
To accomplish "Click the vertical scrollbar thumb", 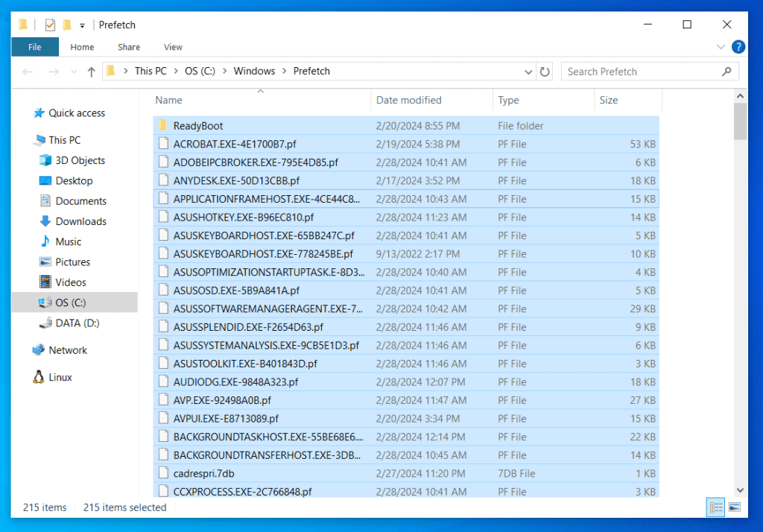I will coord(740,121).
